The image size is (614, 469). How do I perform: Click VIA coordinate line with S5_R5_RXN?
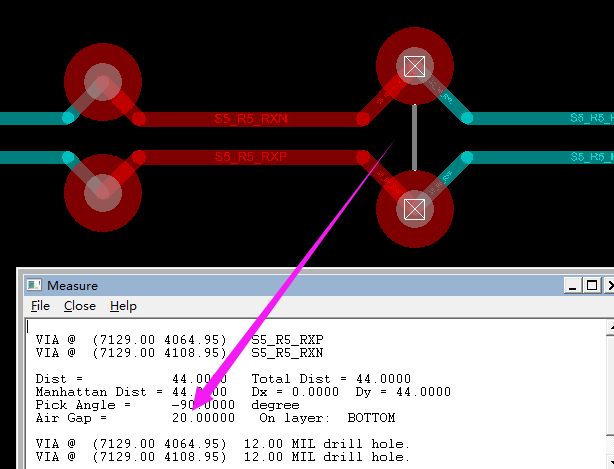click(x=180, y=353)
